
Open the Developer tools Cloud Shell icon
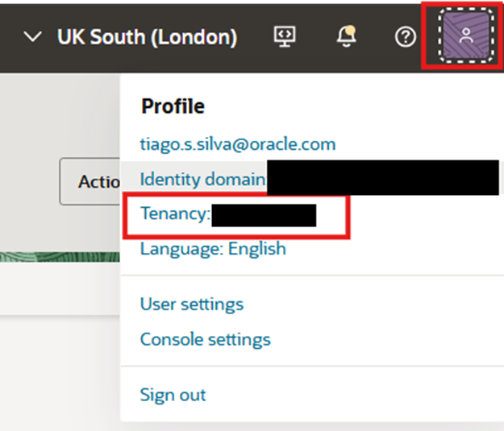click(x=283, y=36)
